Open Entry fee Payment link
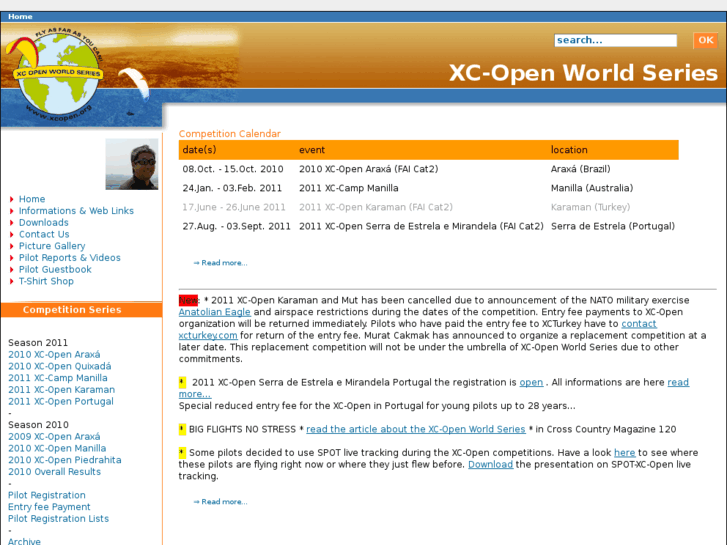Image resolution: width=727 pixels, height=545 pixels. [x=49, y=507]
